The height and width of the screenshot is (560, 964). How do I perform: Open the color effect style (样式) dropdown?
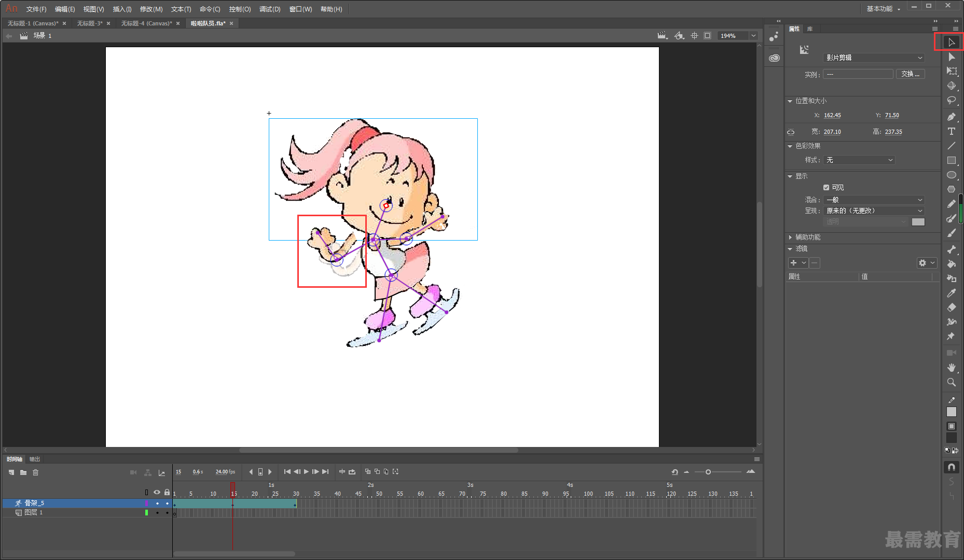point(859,160)
